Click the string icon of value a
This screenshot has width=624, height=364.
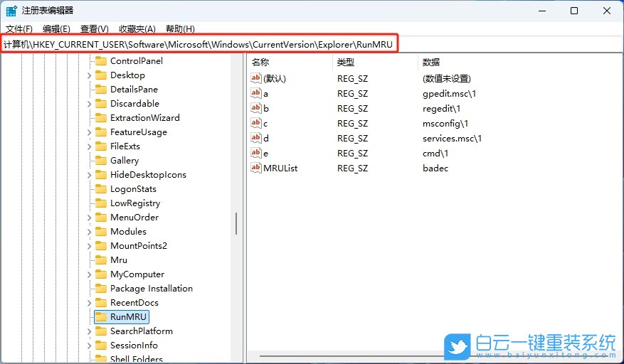point(256,93)
